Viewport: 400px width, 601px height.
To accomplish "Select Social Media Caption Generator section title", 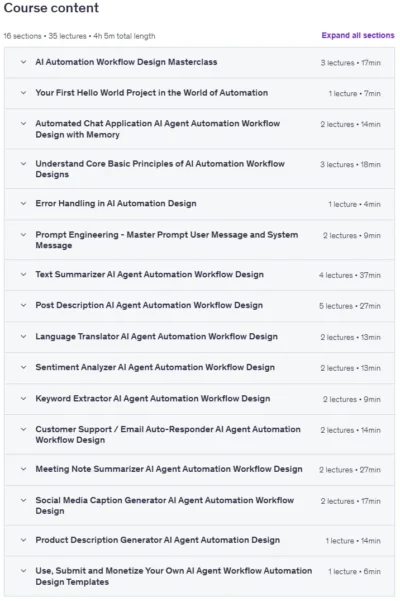I will (x=164, y=506).
